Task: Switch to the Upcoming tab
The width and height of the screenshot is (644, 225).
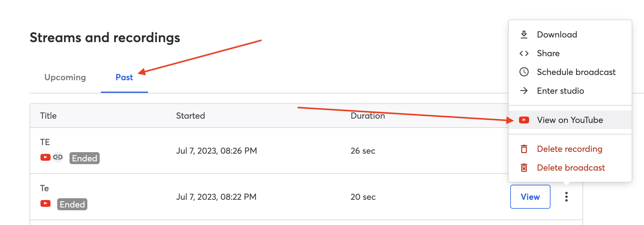Action: click(65, 77)
